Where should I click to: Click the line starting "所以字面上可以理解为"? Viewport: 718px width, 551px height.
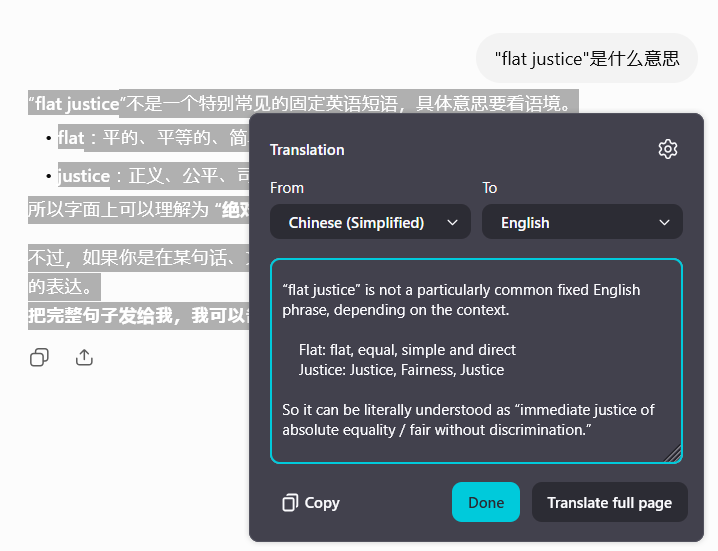coord(138,210)
